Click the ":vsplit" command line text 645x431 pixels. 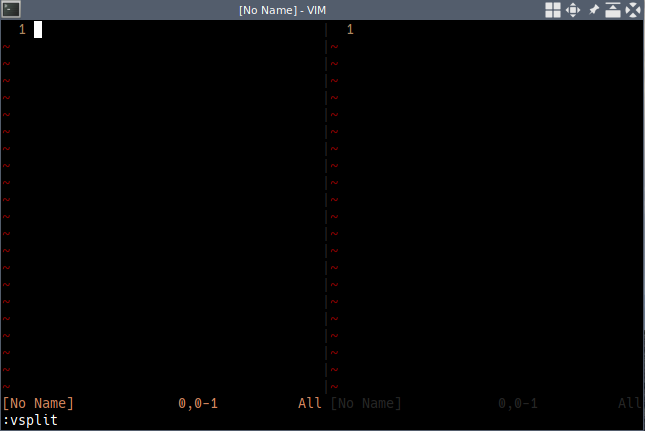[30, 420]
